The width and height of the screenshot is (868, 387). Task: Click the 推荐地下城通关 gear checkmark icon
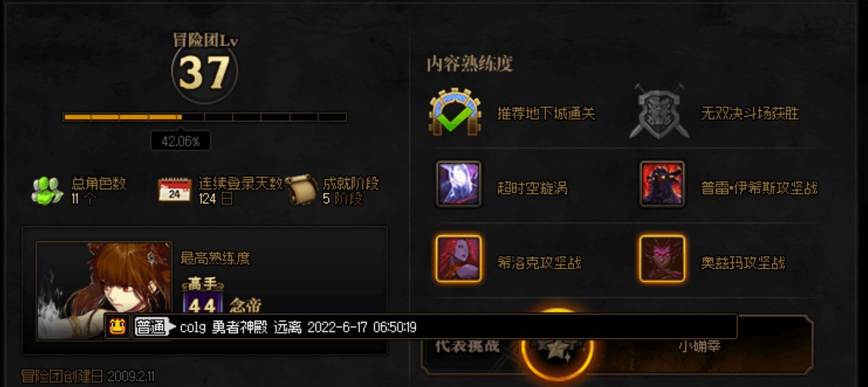click(455, 112)
